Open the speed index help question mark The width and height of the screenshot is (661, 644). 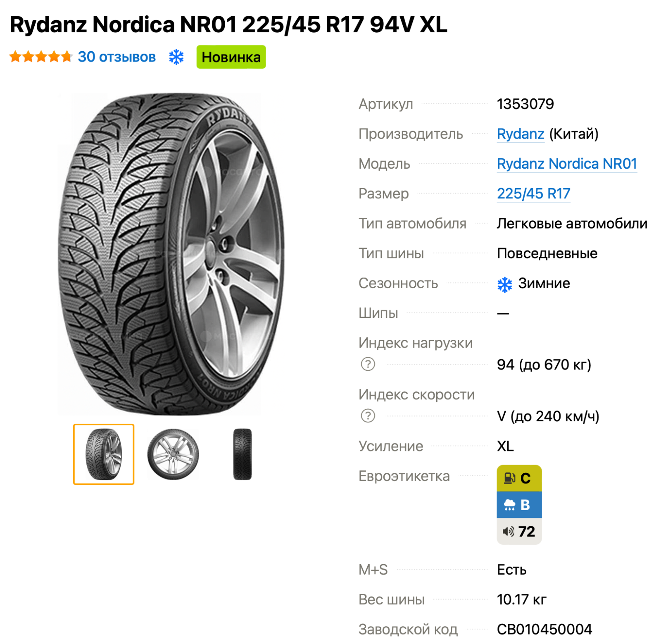tap(368, 415)
